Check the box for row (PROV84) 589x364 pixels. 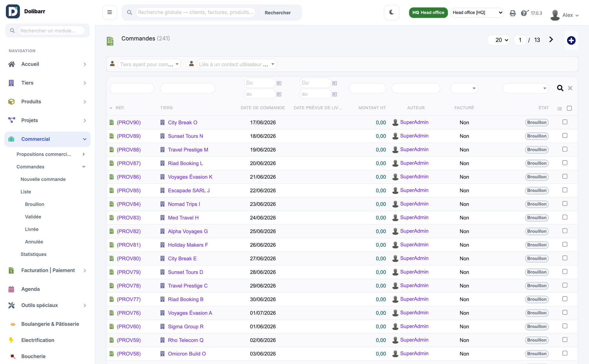[565, 204]
